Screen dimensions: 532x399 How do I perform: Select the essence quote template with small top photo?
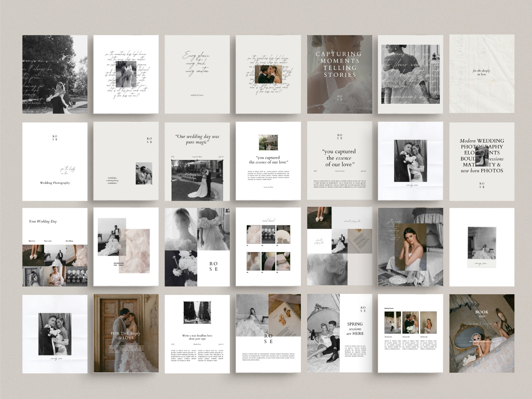point(268,161)
